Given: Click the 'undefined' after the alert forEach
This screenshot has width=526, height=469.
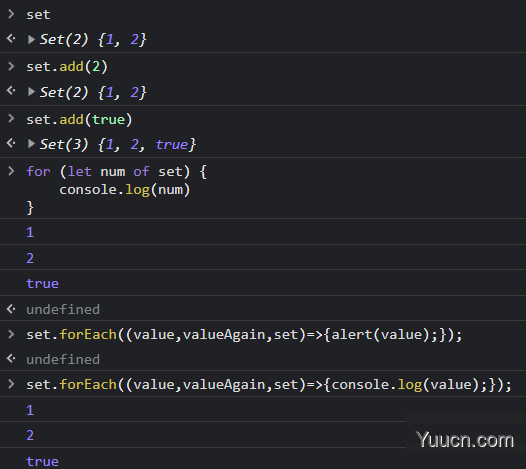Looking at the screenshot, I should coord(63,359).
